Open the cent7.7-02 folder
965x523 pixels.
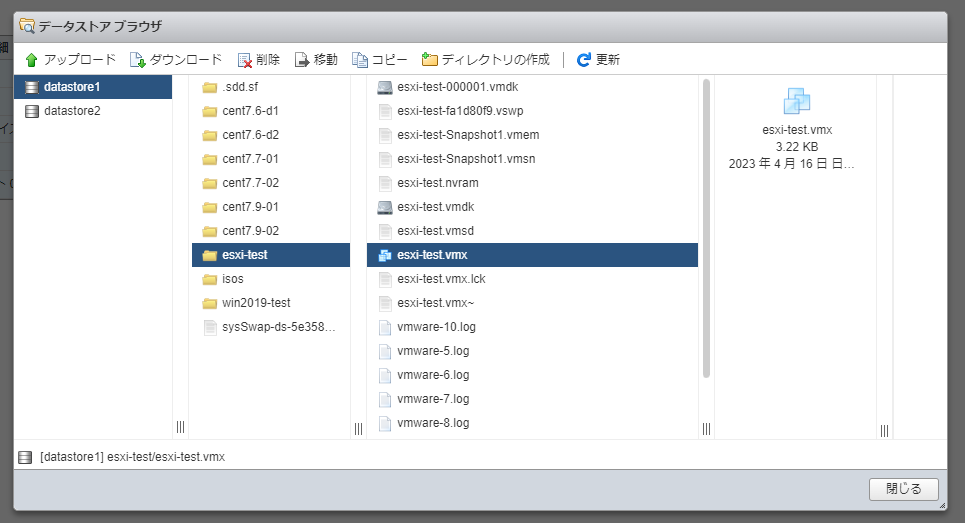[271, 183]
